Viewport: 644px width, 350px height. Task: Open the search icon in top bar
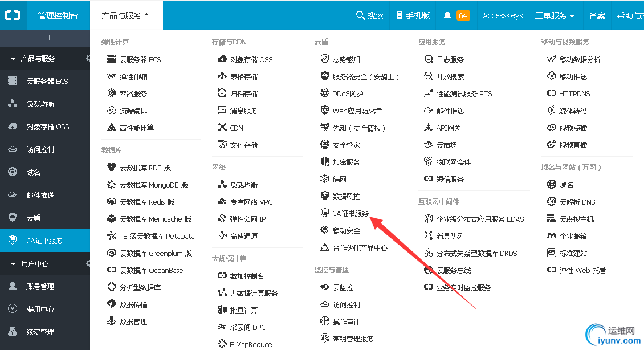pyautogui.click(x=360, y=15)
